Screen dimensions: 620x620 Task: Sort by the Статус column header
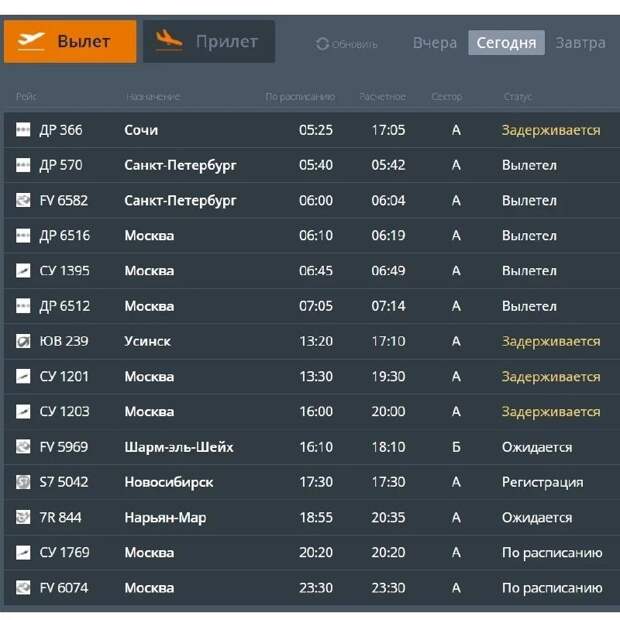pyautogui.click(x=518, y=97)
